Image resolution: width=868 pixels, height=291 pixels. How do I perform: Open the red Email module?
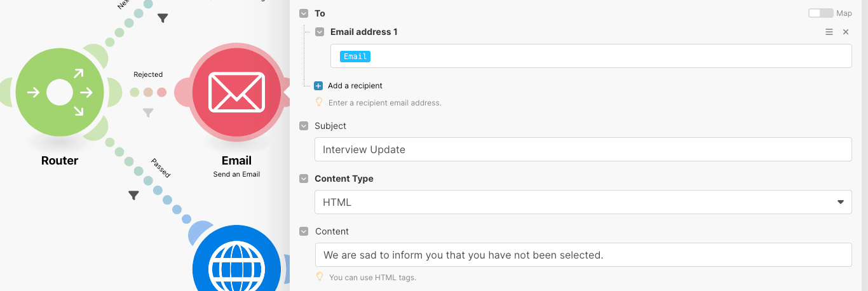pyautogui.click(x=236, y=93)
